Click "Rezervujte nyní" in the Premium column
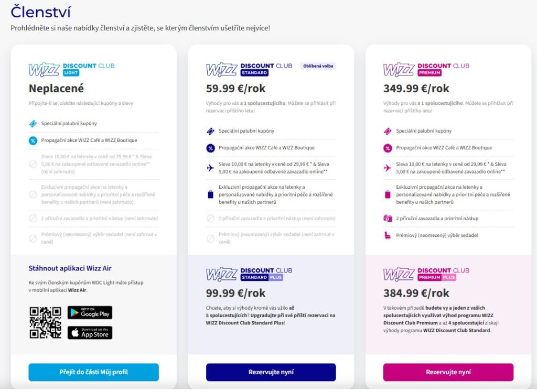 click(x=448, y=372)
